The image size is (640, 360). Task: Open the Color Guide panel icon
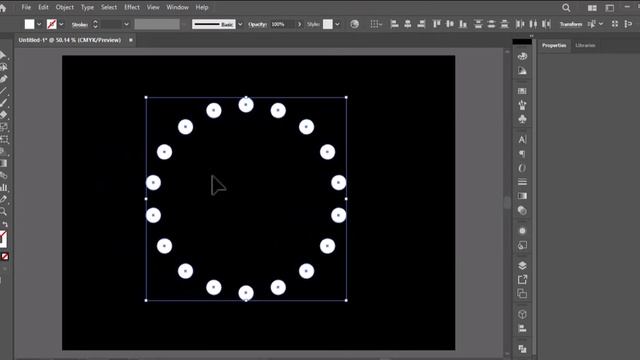point(522,71)
